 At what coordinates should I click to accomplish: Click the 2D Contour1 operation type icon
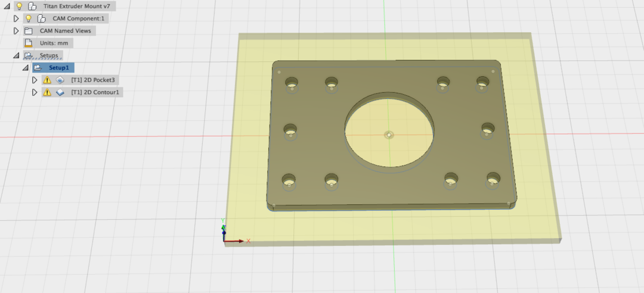point(60,93)
